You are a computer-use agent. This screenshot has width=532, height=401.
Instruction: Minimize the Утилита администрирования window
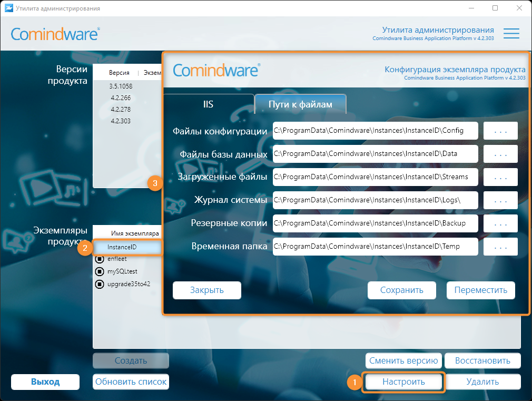471,8
